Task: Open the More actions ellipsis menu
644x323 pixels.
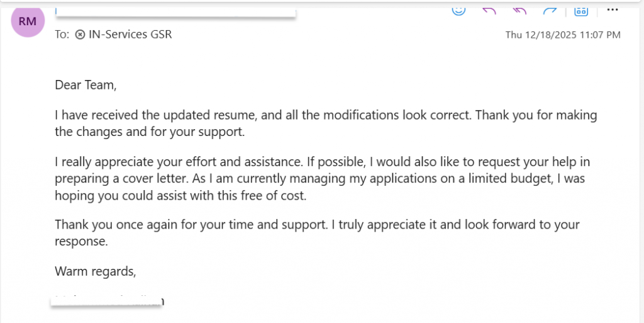Action: [612, 10]
